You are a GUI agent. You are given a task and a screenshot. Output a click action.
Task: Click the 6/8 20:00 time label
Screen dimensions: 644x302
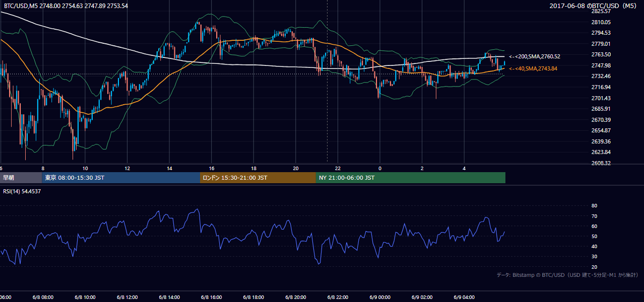295,297
